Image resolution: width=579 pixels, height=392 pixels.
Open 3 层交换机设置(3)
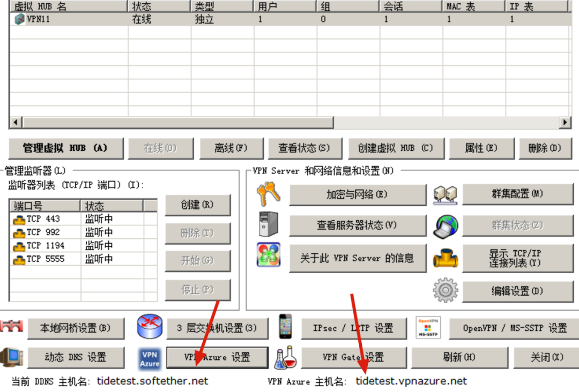[217, 328]
